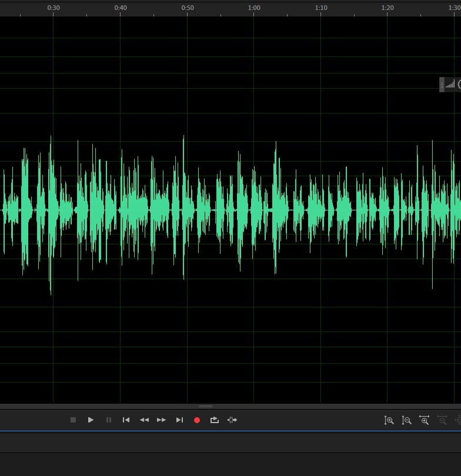Viewport: 461px width, 476px height.
Task: Toggle Skip Selection playback option
Action: 232,420
